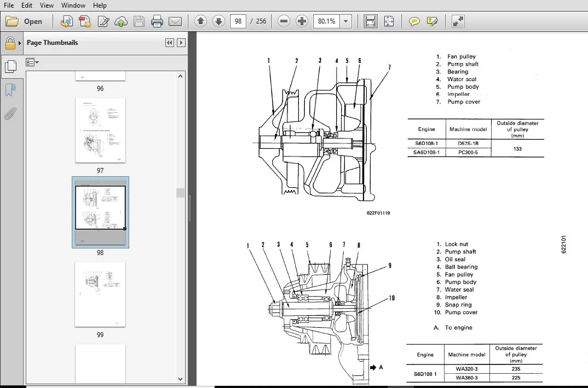Click the 'Snap ring' list entry
Viewport: 588px width, 388px height.
[458, 305]
